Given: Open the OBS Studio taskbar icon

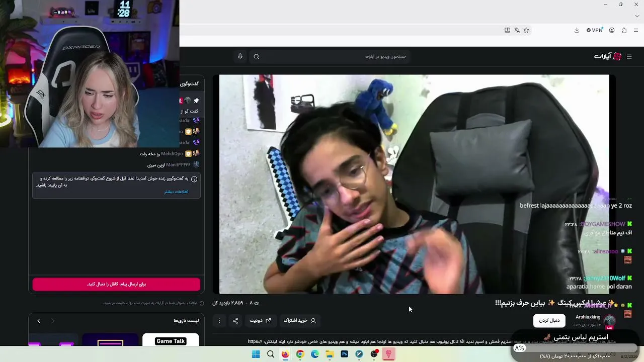Looking at the screenshot, I should (x=374, y=354).
